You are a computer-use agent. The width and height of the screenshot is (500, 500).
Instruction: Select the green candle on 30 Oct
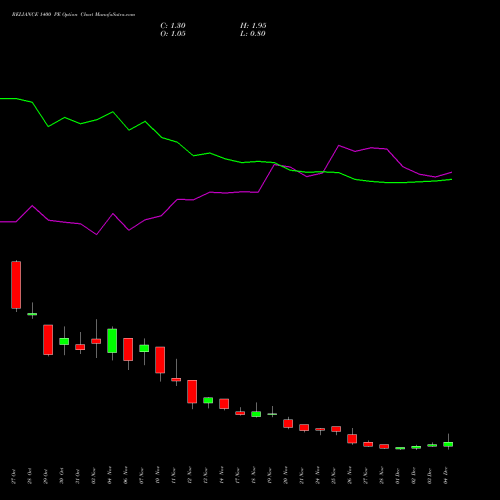(64, 341)
